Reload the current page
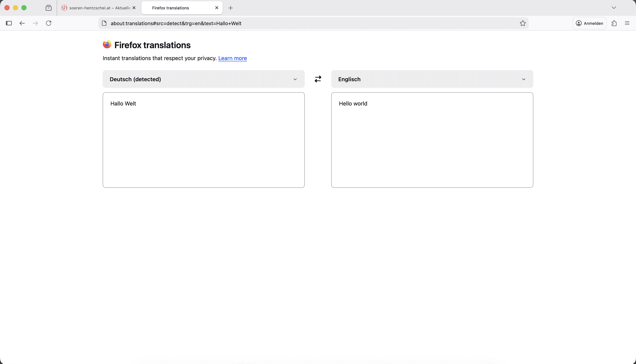Viewport: 636px width, 364px height. pyautogui.click(x=49, y=23)
